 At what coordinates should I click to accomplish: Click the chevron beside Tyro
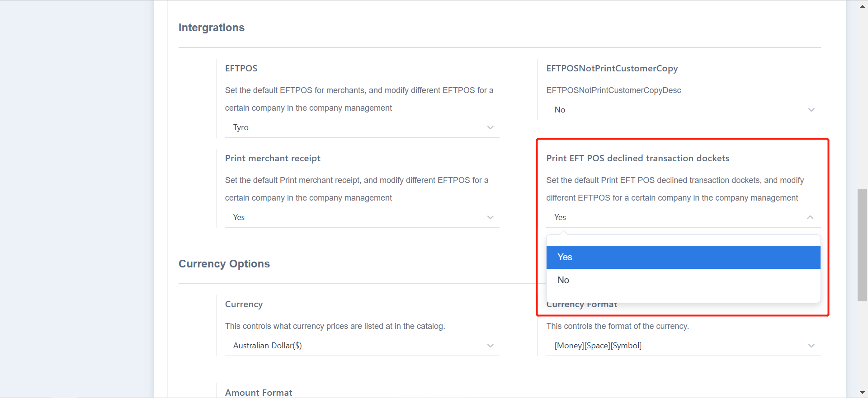(x=491, y=127)
